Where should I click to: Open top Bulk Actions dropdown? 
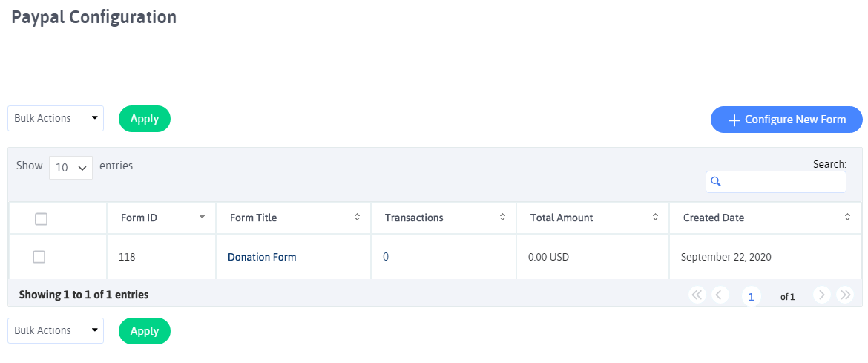(56, 119)
